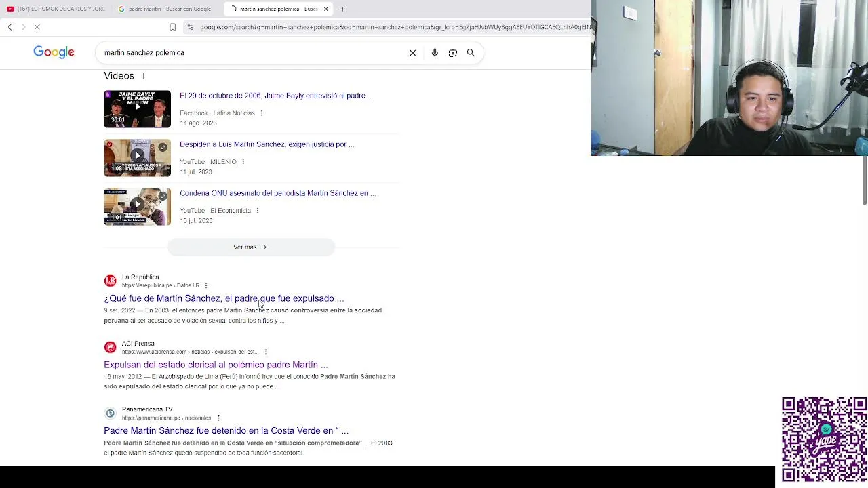Open three-dot menu for ACI Prensa result

click(x=266, y=352)
